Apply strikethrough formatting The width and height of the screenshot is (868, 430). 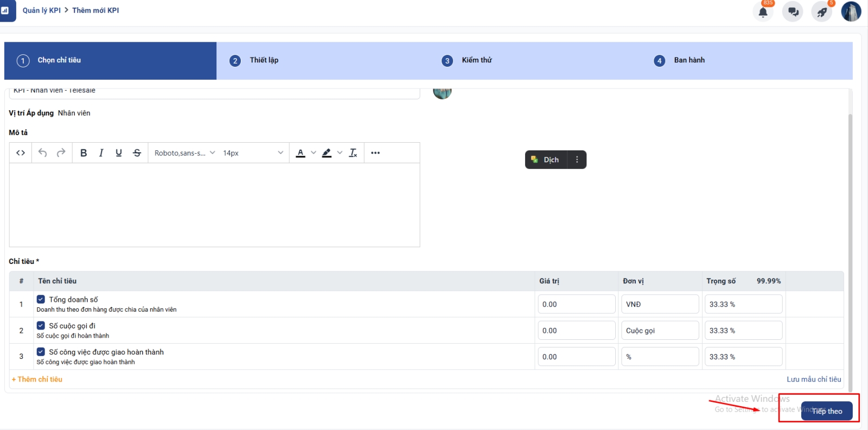137,153
